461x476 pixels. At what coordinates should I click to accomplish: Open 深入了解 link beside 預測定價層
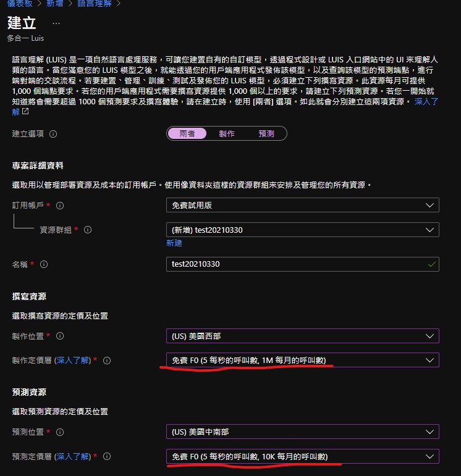coord(72,456)
